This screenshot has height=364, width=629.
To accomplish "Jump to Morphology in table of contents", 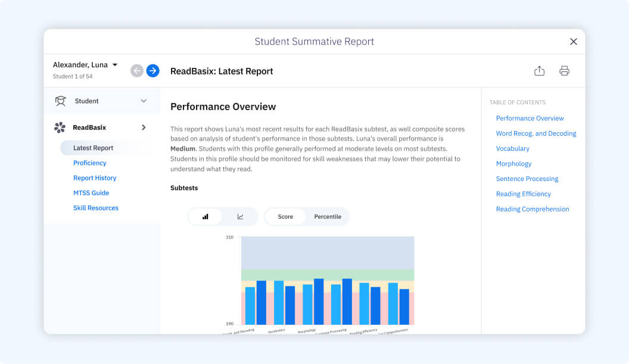I will pos(513,164).
